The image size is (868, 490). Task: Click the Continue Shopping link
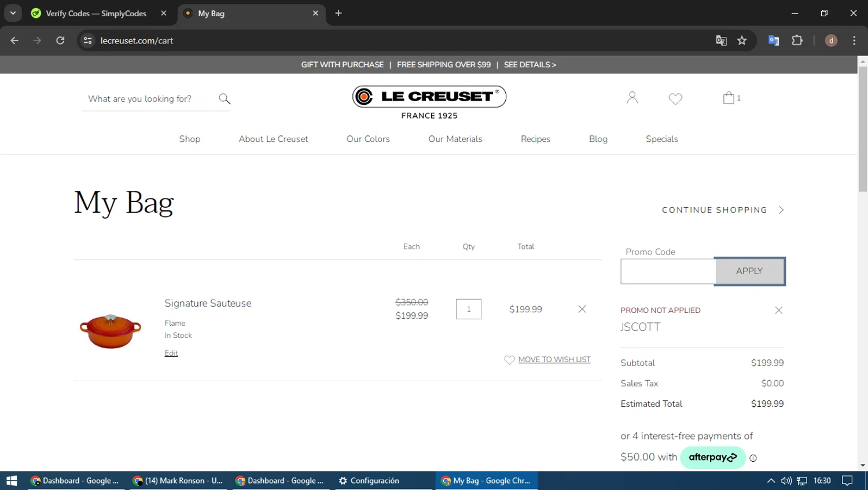pyautogui.click(x=715, y=210)
